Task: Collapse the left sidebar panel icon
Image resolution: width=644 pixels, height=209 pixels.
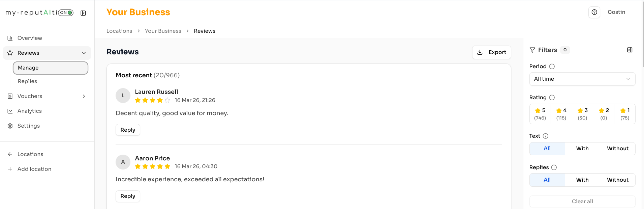Action: [83, 13]
